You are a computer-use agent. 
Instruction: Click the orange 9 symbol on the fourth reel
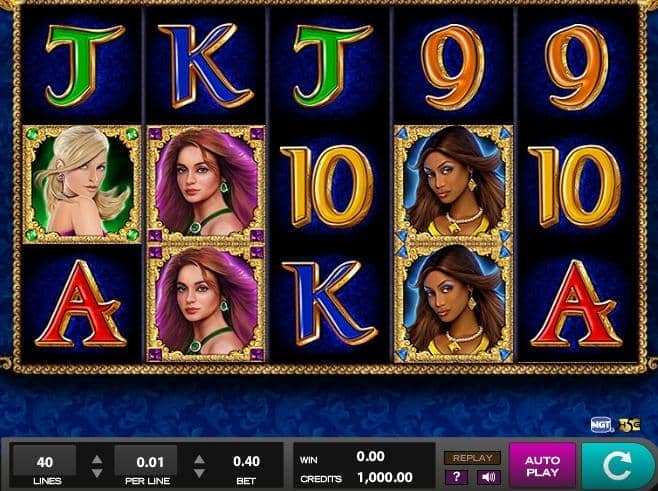coord(452,66)
